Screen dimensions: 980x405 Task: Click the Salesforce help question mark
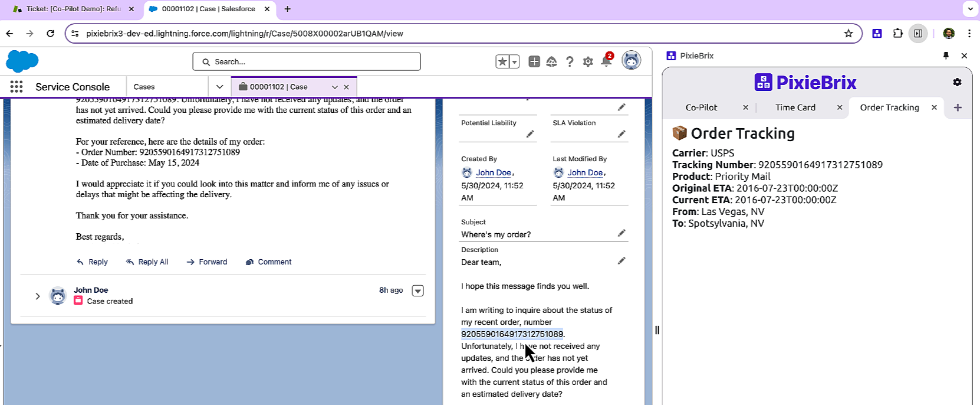570,61
